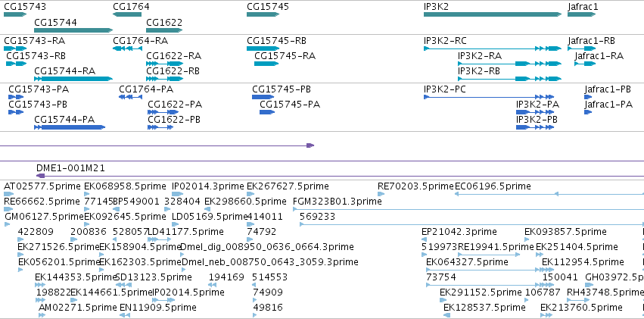Click protein label CG15743-PB
This screenshot has height=319, width=644.
pyautogui.click(x=38, y=105)
